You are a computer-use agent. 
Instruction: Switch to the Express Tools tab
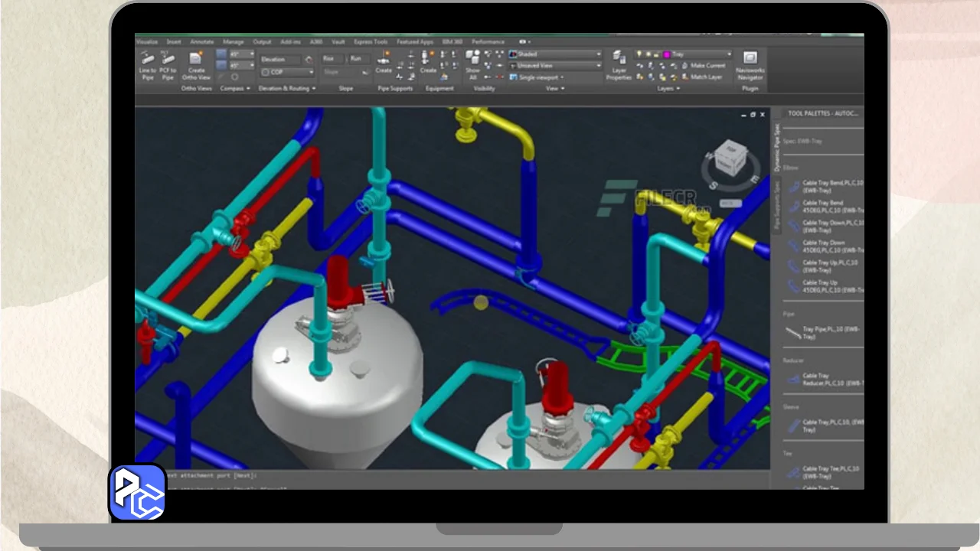click(x=371, y=42)
